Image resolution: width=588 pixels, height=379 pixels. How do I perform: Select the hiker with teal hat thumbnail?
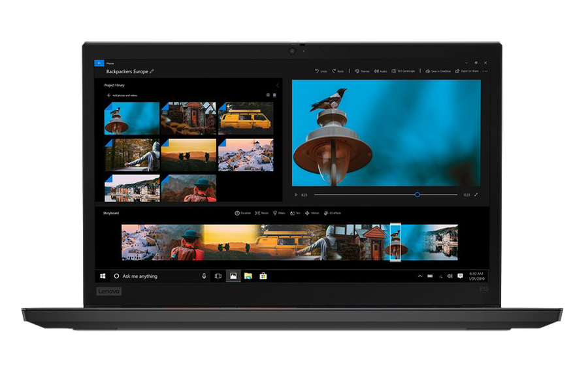pos(189,188)
